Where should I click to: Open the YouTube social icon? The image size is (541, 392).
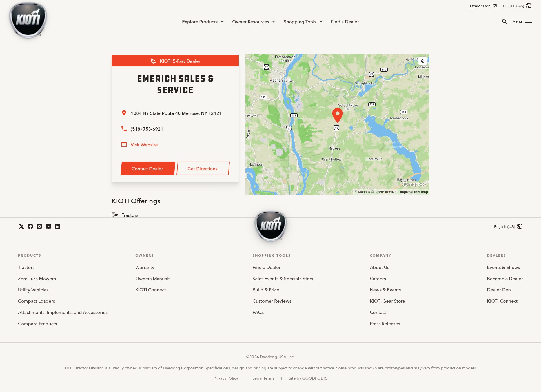pos(48,226)
